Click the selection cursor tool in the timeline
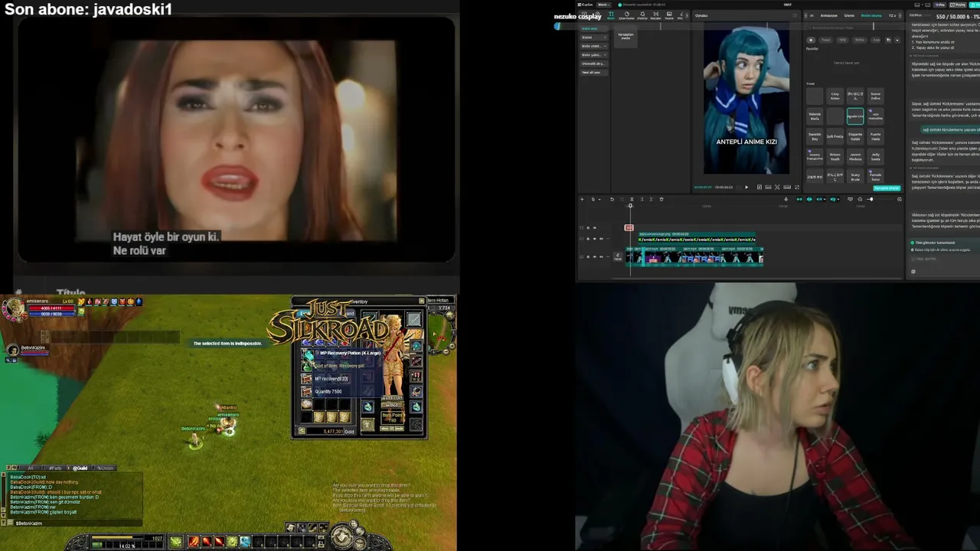Image resolution: width=980 pixels, height=551 pixels. [593, 199]
